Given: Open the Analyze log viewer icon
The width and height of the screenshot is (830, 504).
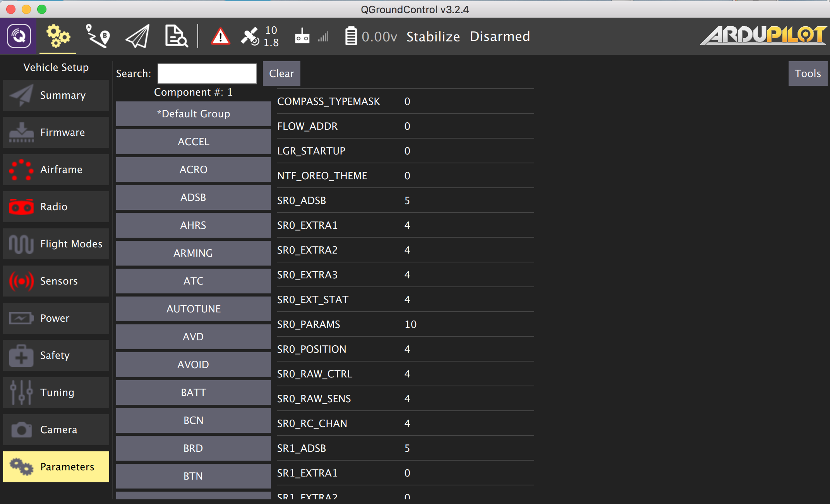Looking at the screenshot, I should coord(176,36).
